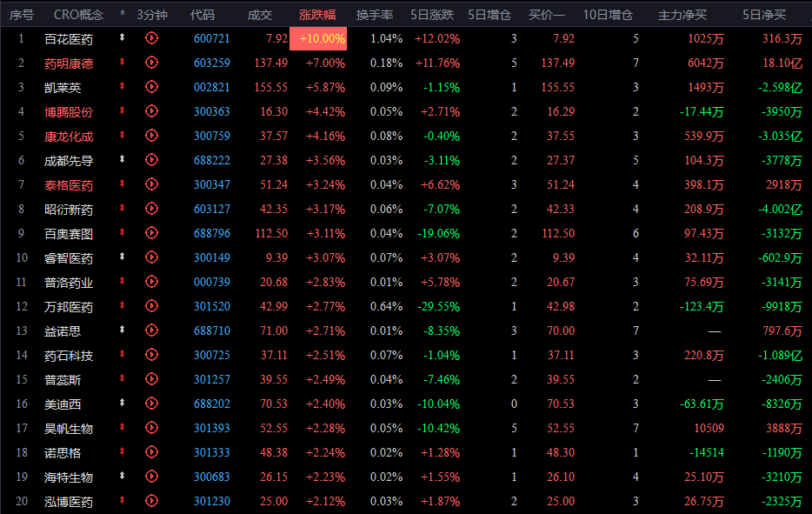Click the marker icon beside 海特生物
This screenshot has width=812, height=514.
[x=123, y=476]
